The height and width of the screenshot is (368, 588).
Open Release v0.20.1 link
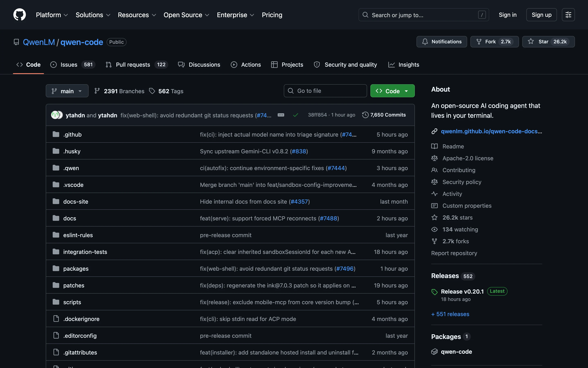(462, 292)
